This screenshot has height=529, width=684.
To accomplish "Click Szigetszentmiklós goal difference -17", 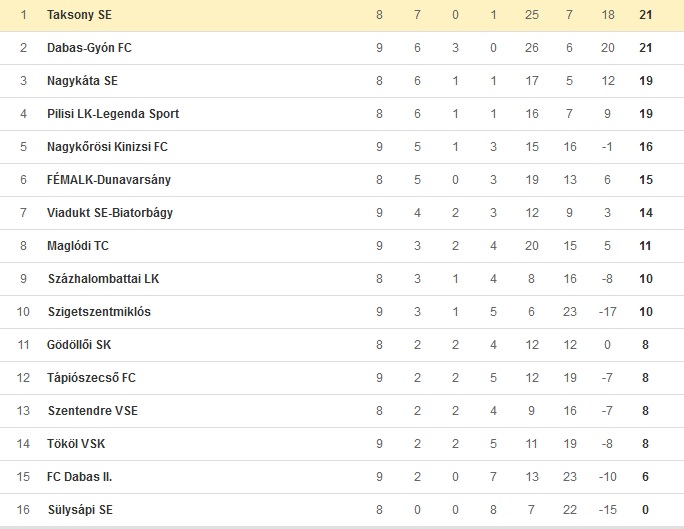I will click(x=607, y=312).
